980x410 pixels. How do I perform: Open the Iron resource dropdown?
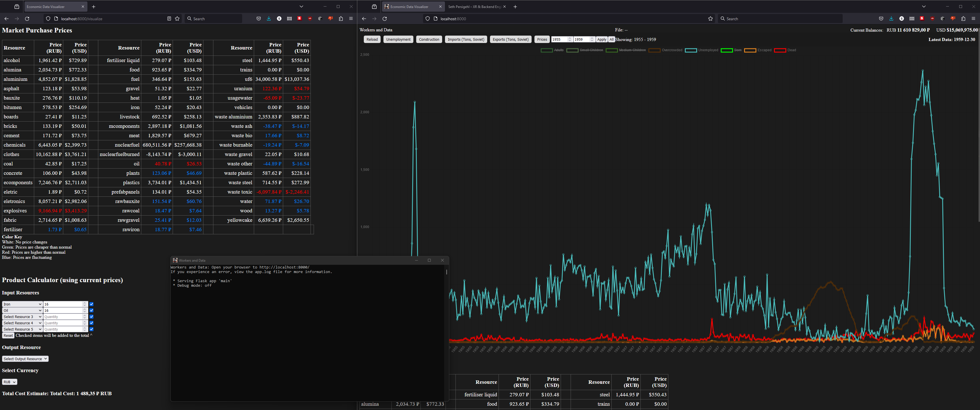(22, 304)
